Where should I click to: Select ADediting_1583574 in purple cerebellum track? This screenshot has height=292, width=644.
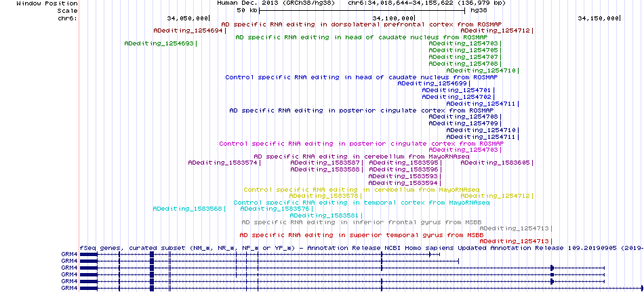point(224,163)
